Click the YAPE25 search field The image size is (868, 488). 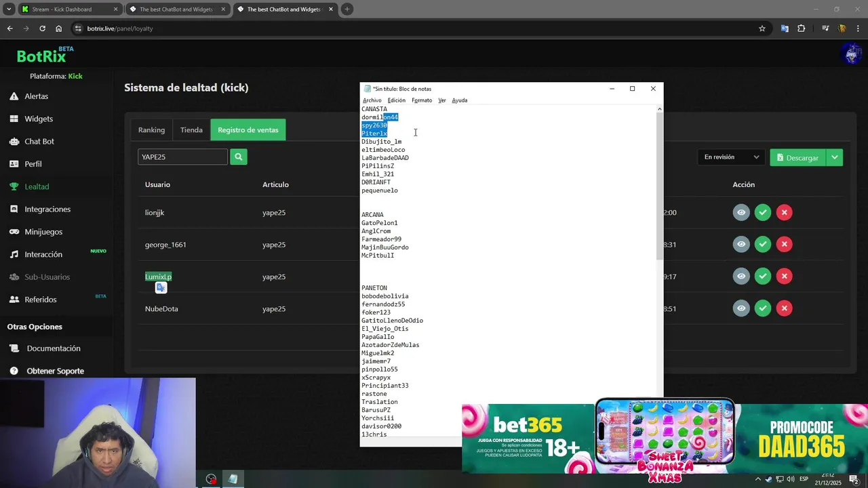pyautogui.click(x=182, y=157)
